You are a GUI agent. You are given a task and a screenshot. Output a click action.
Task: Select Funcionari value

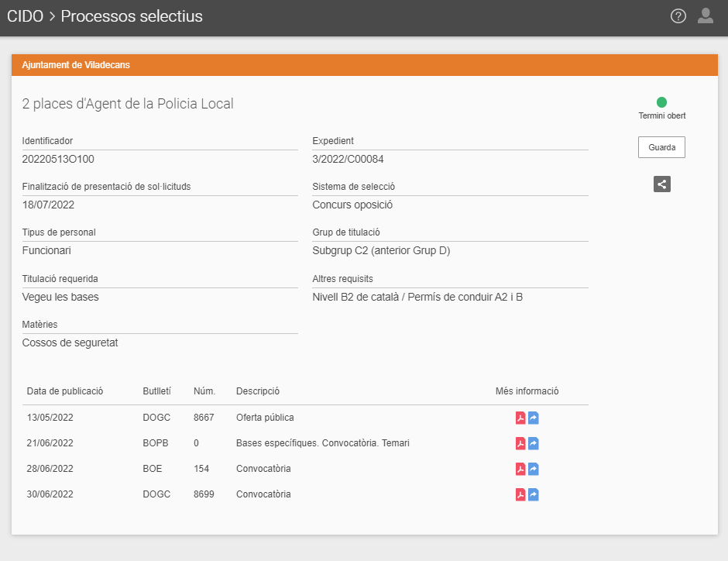(46, 251)
